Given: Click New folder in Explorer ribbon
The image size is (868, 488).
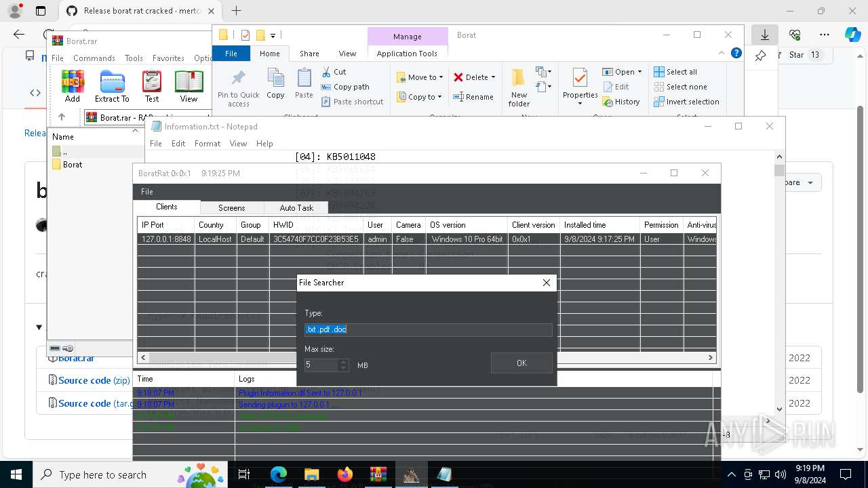Looking at the screenshot, I should (519, 88).
